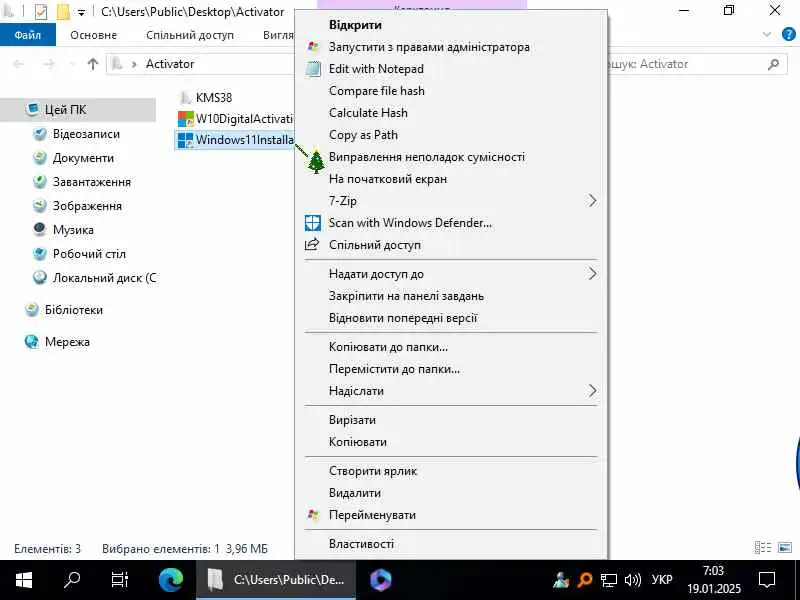Click the Properties quick access icon
Screen dimensions: 800x600
pyautogui.click(x=41, y=11)
